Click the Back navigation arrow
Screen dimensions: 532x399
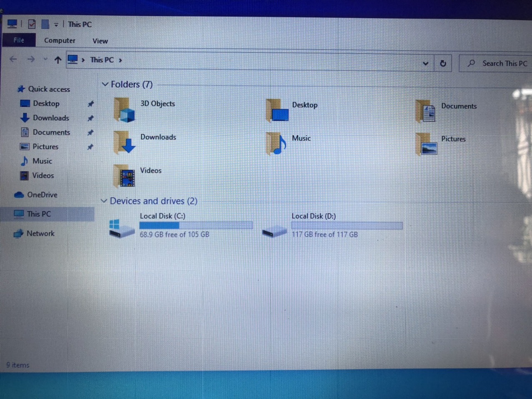coord(13,59)
